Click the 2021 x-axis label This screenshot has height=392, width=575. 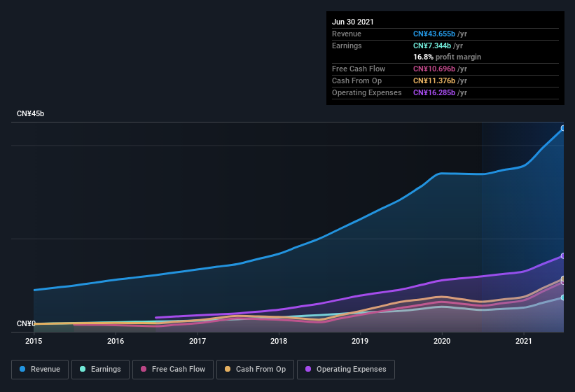pyautogui.click(x=524, y=341)
